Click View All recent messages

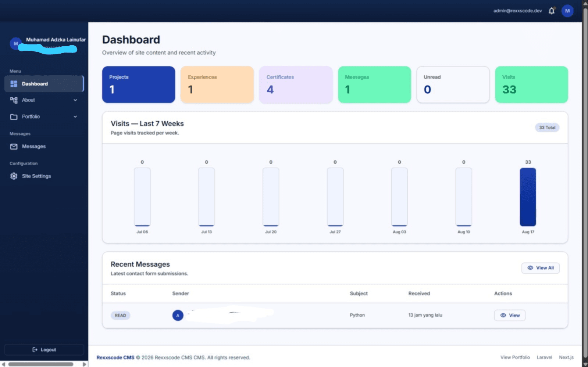point(540,268)
